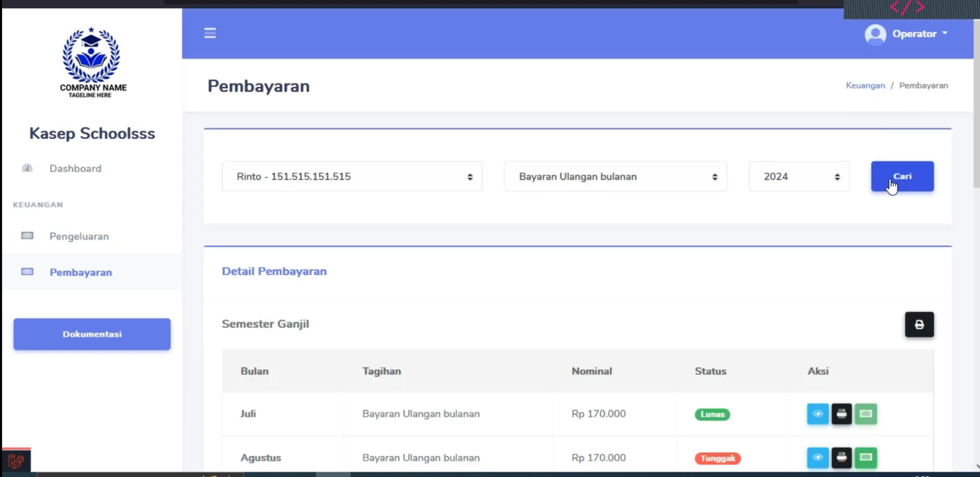
Task: Click Pembayaran breadcrumb text
Action: click(x=924, y=85)
